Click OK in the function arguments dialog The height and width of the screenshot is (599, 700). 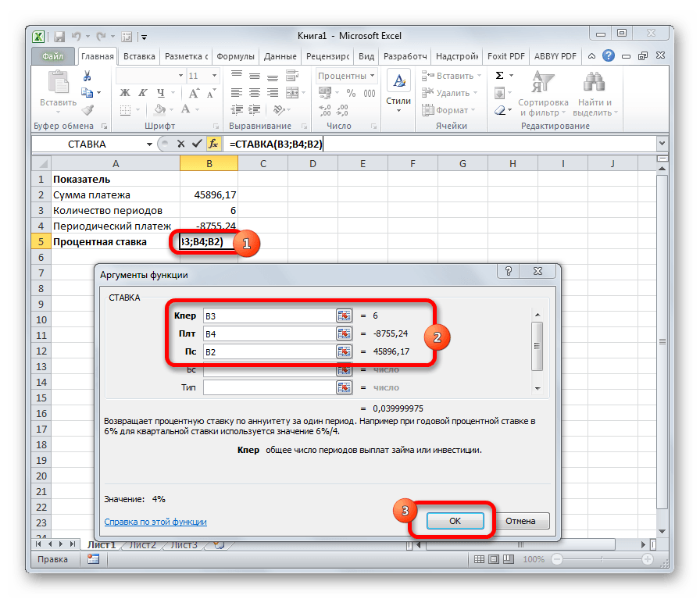tap(455, 521)
